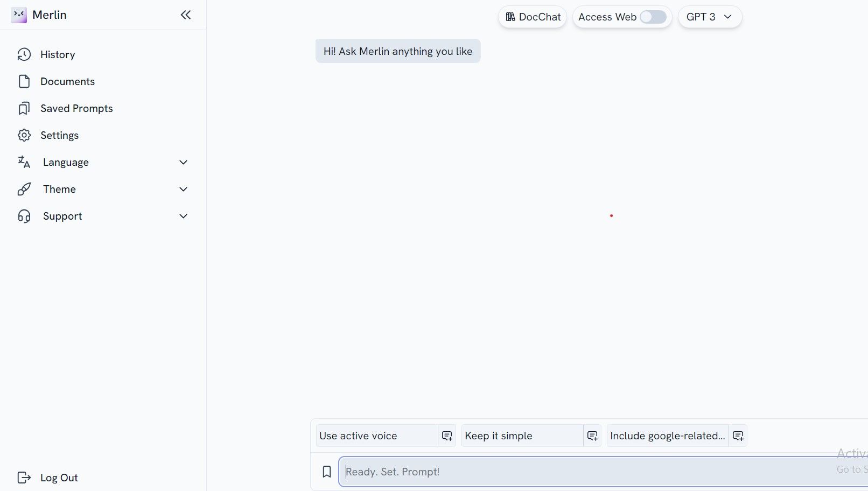868x491 pixels.
Task: Click the save-prompt icon next to Use active voice
Action: tap(447, 436)
